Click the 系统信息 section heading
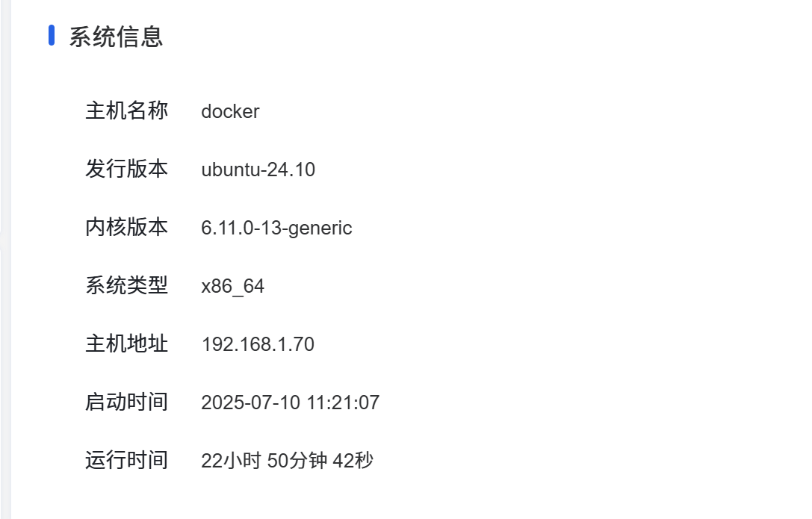The image size is (812, 519). click(116, 37)
